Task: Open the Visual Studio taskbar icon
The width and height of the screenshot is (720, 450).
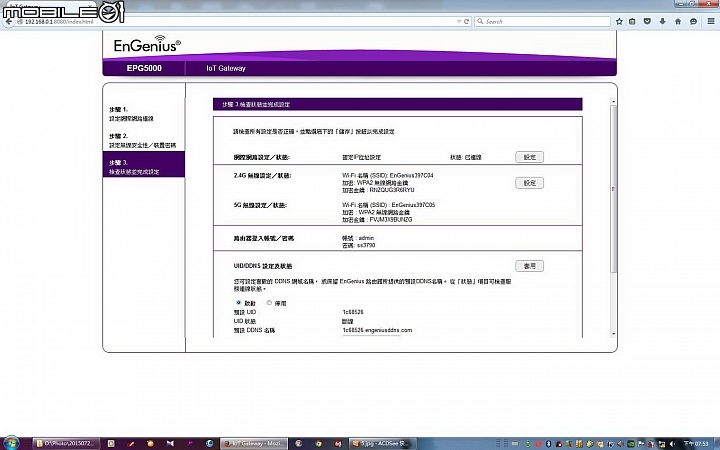Action: click(170, 444)
